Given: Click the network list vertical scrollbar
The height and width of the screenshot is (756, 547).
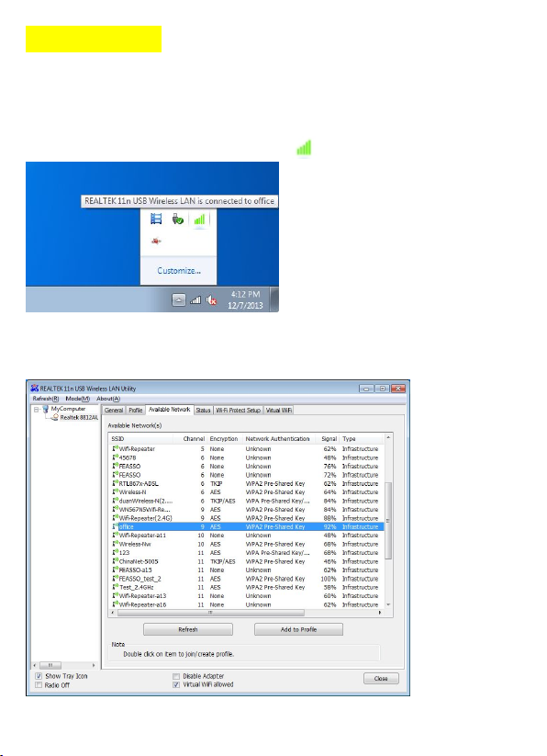Looking at the screenshot, I should coord(388,521).
